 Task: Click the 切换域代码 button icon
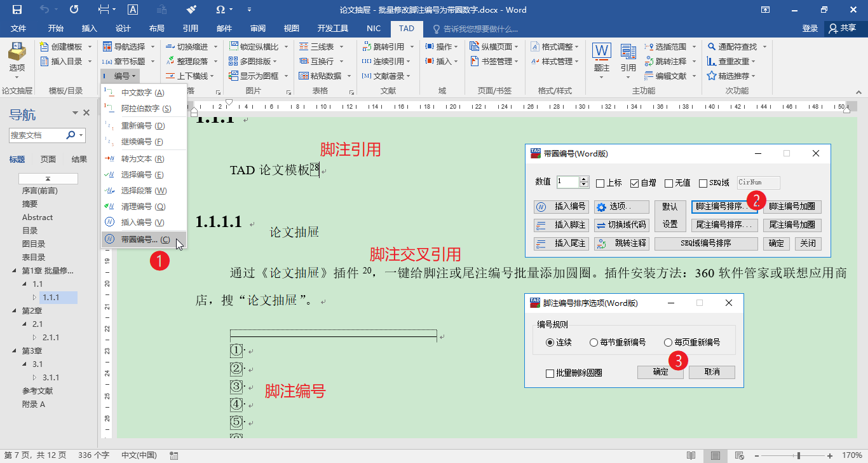(x=600, y=225)
